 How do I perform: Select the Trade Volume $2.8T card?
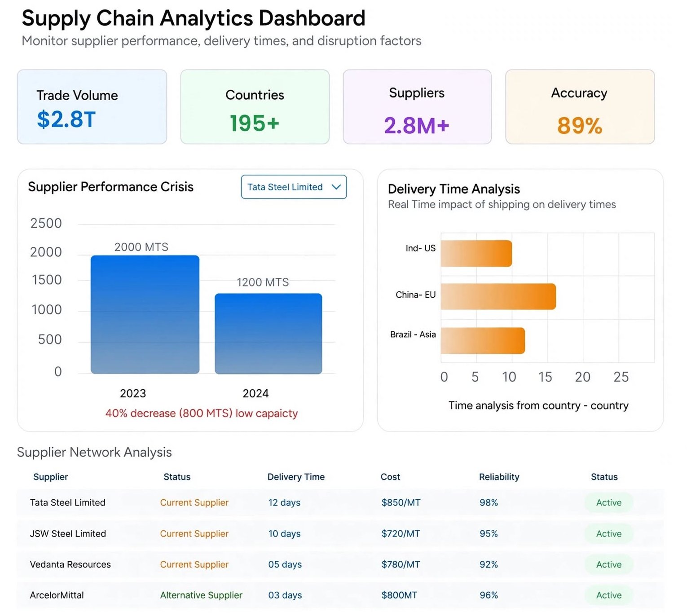[x=92, y=107]
